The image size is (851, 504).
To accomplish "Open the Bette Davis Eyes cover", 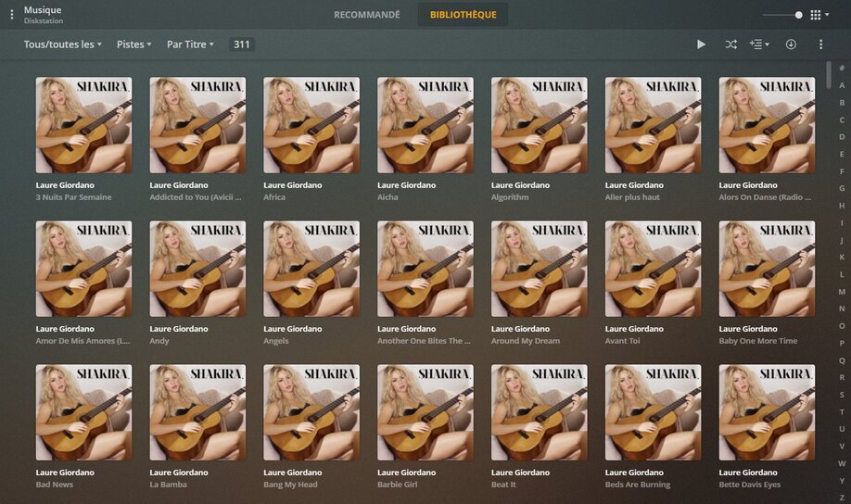I will coord(767,412).
